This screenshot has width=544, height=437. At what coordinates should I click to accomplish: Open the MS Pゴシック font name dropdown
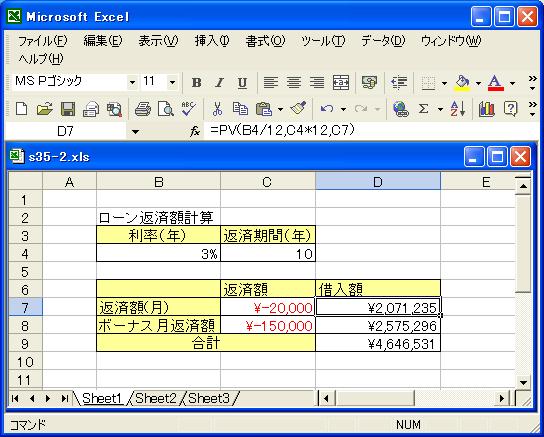[x=132, y=83]
